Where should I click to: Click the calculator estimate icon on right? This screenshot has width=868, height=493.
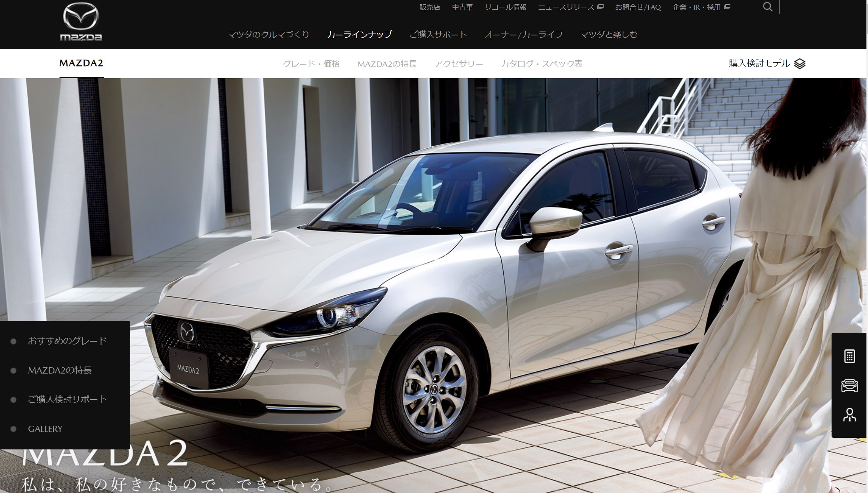tap(849, 356)
